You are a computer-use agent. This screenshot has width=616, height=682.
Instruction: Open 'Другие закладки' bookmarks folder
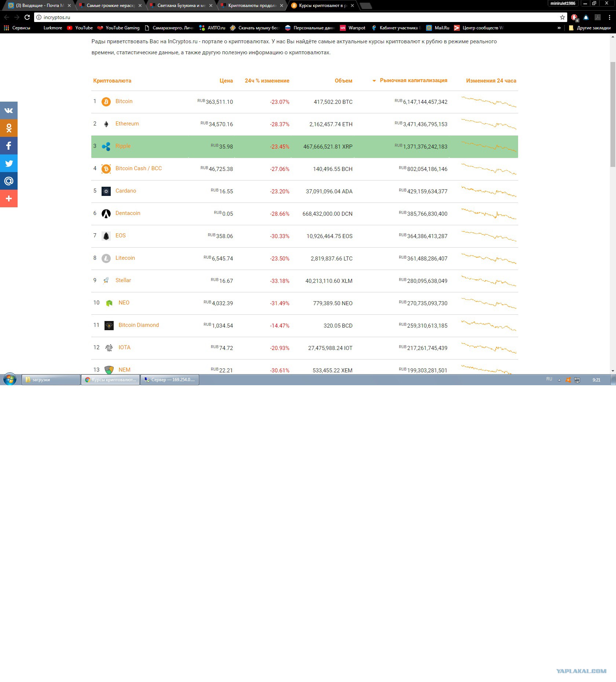pos(590,28)
